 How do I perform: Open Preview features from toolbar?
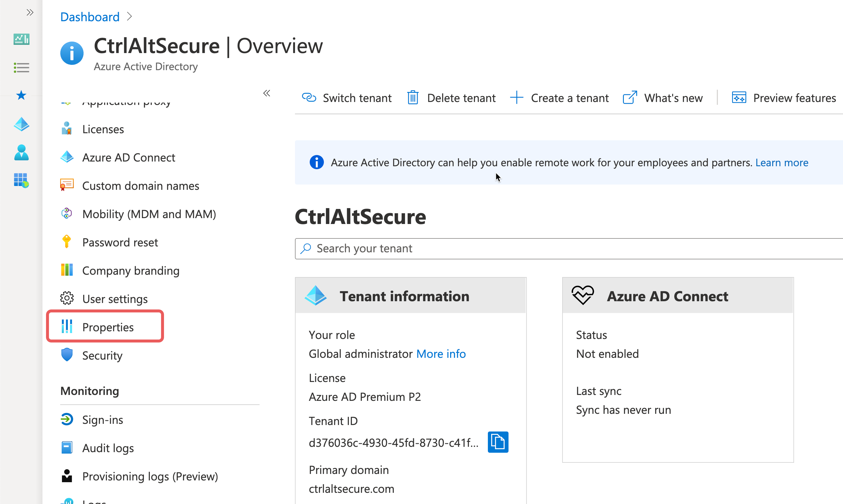(x=783, y=98)
